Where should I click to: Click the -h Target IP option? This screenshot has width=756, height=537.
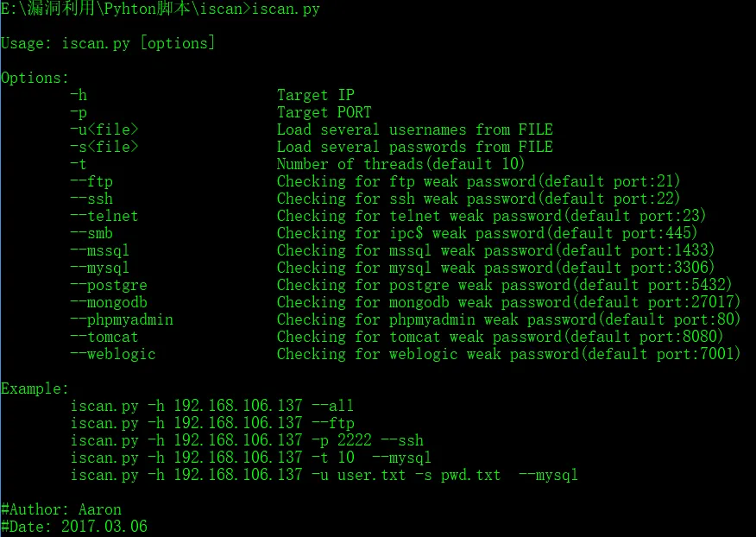79,95
